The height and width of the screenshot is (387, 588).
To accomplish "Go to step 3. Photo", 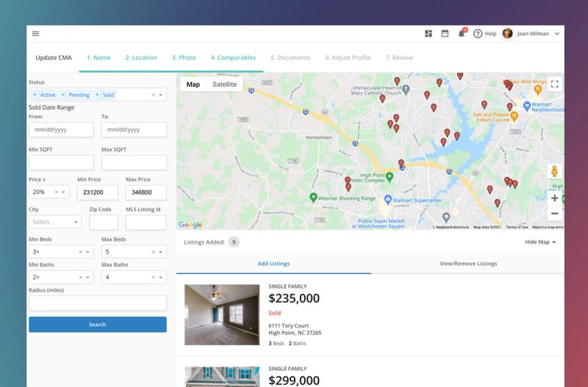I will point(184,58).
